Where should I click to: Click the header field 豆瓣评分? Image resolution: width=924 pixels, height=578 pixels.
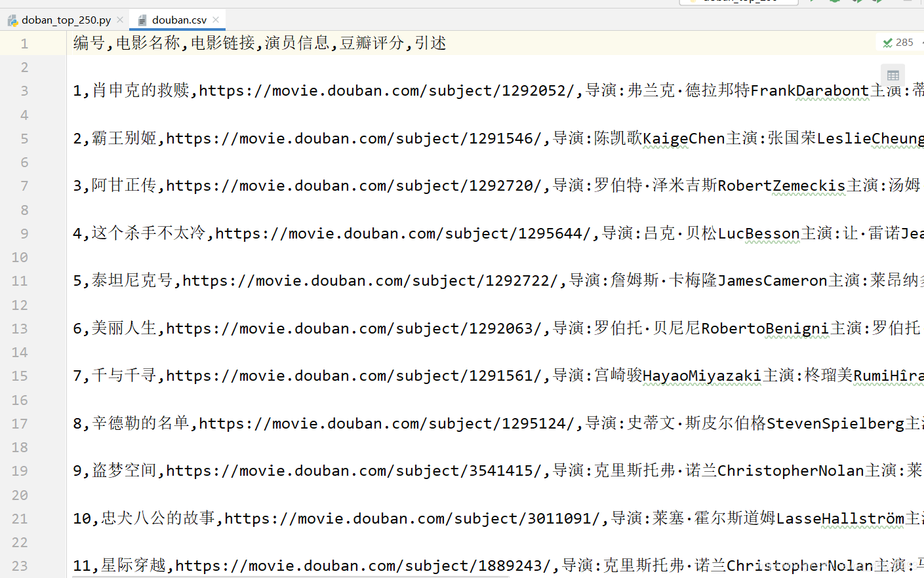pos(372,43)
